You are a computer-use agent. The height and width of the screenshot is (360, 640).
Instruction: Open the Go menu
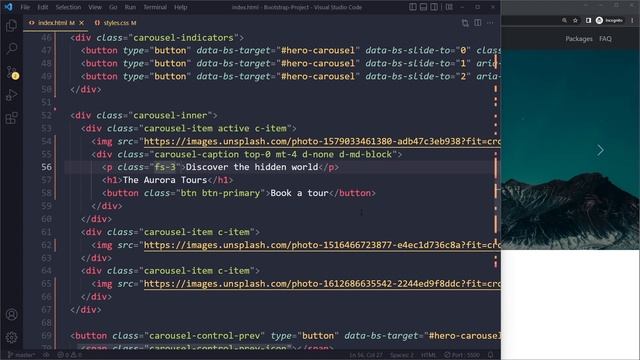113,7
